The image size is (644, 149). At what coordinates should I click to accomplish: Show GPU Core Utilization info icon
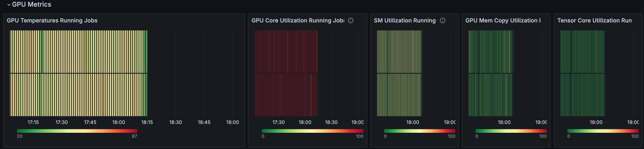coord(351,20)
